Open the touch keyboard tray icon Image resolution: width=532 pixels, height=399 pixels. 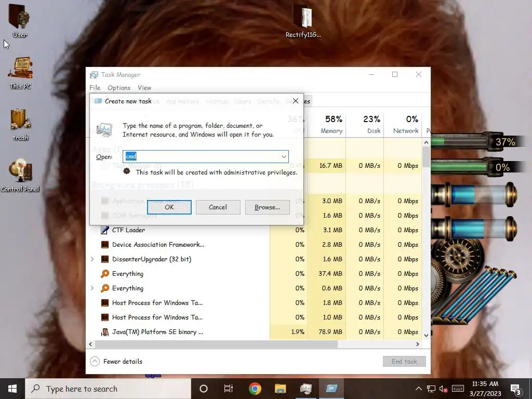tap(458, 389)
